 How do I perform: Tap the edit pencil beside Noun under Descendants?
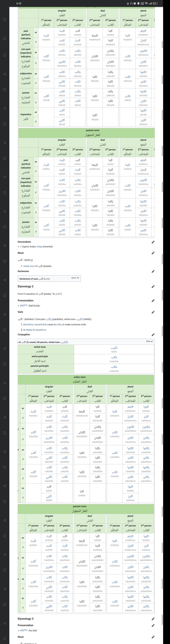(153, 253)
